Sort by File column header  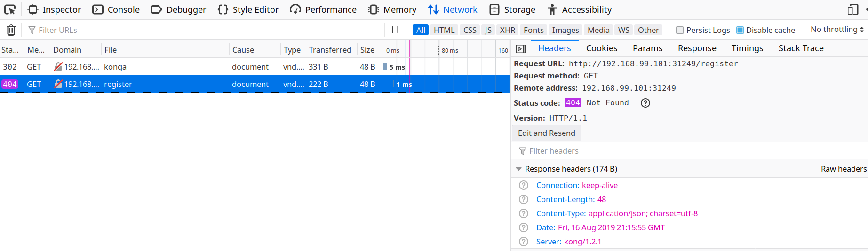(x=165, y=50)
